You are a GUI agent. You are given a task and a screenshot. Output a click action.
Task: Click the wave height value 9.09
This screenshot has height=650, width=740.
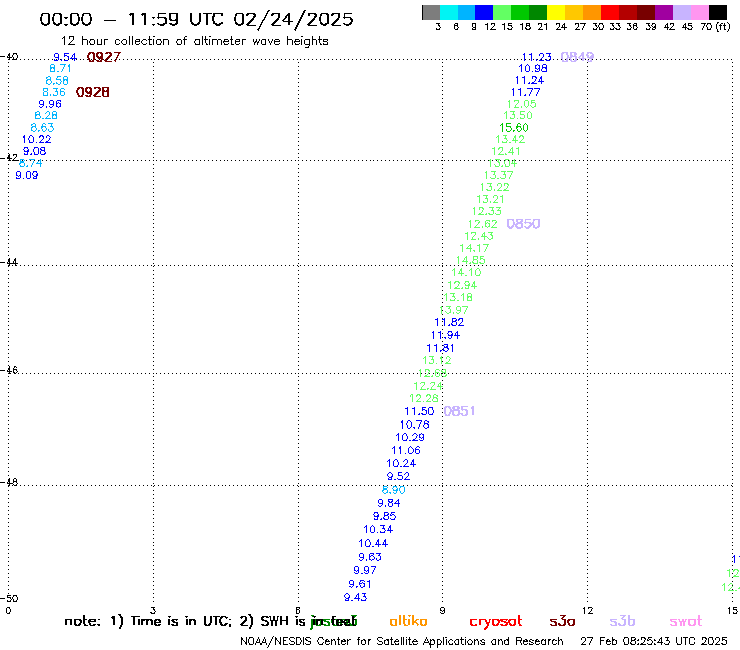pos(27,175)
